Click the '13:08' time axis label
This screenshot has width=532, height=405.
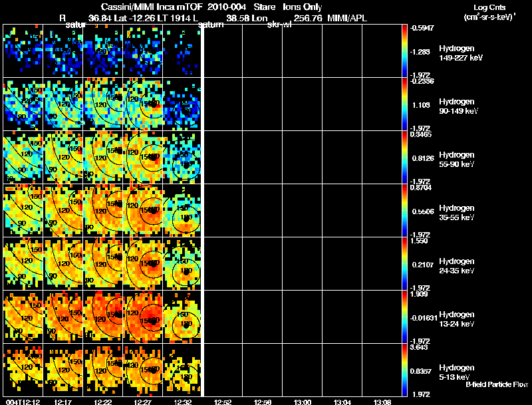[382, 402]
